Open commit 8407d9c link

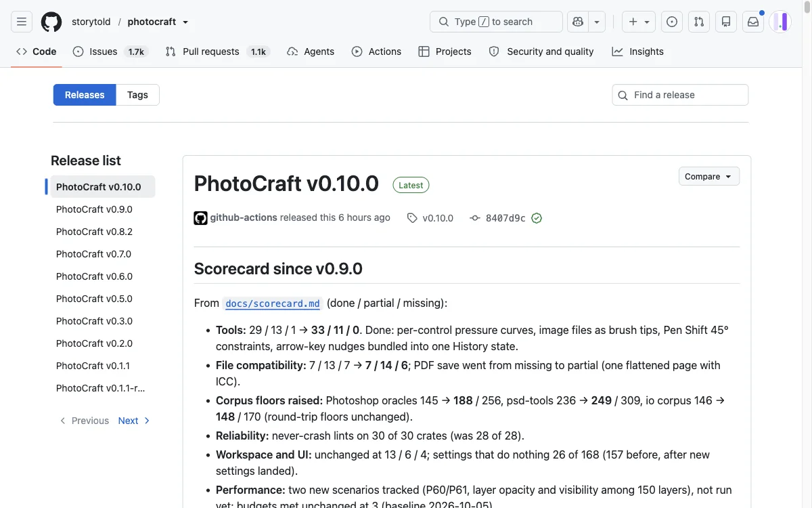(499, 218)
